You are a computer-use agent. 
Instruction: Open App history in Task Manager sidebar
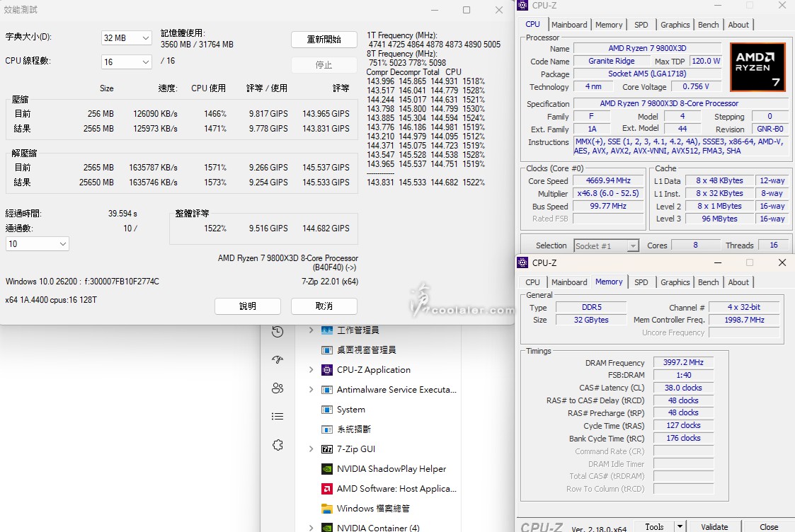pos(278,332)
